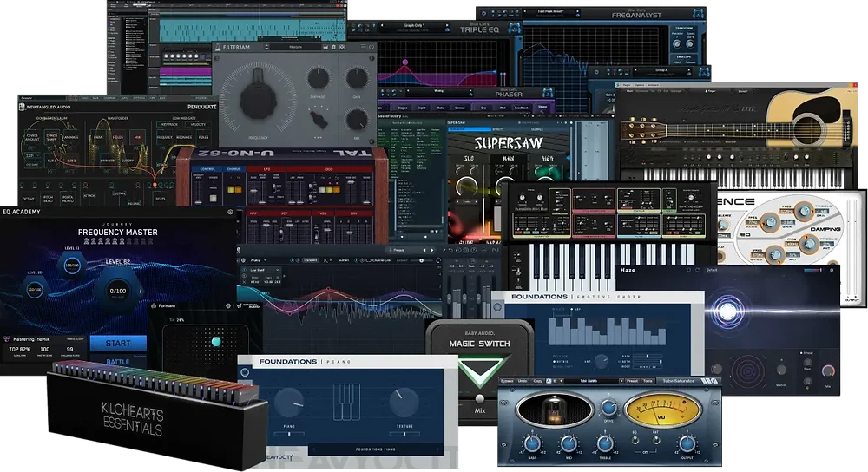Select the Rate tab in Phaser
868x472 pixels.
[x=441, y=108]
